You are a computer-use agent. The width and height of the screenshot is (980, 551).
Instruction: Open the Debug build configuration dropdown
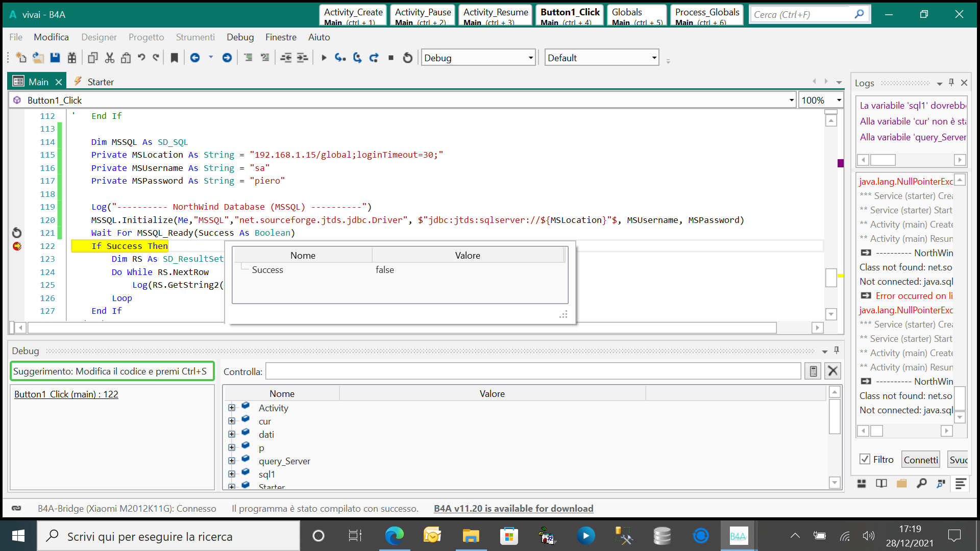[530, 58]
